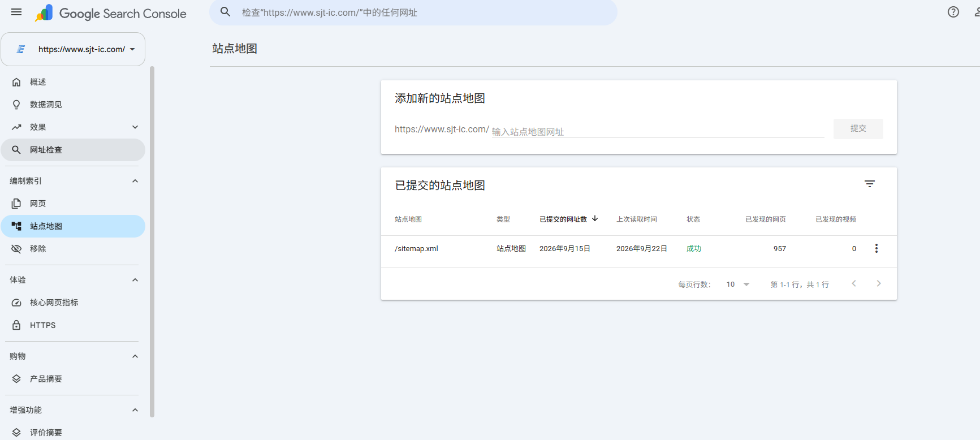Click the 成功 status cell
The height and width of the screenshot is (440, 980).
[694, 248]
